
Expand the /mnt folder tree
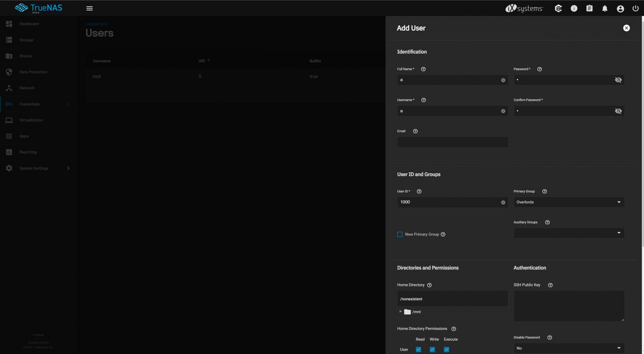pyautogui.click(x=400, y=311)
